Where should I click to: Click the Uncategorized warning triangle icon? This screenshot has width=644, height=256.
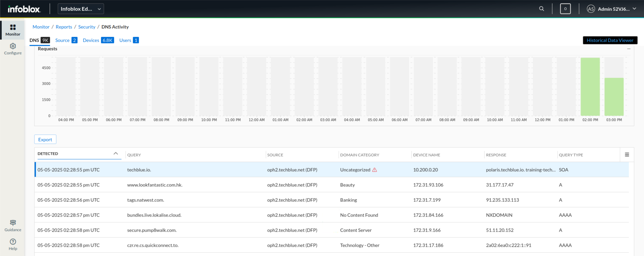click(374, 170)
